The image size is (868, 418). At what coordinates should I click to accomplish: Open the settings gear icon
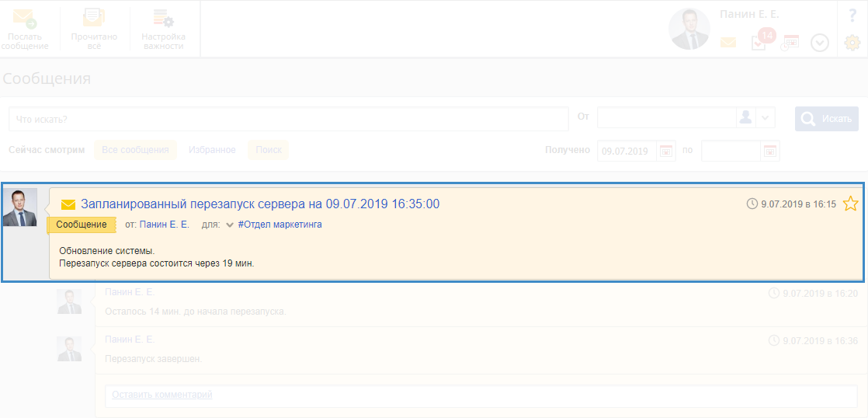click(x=852, y=42)
